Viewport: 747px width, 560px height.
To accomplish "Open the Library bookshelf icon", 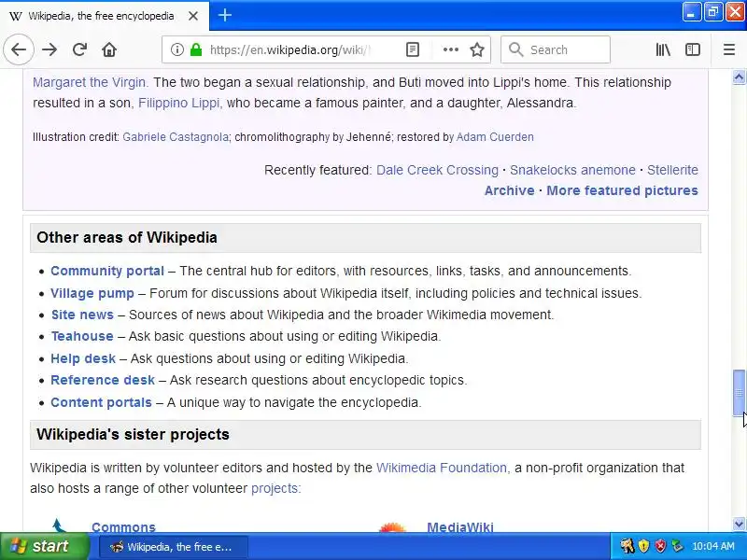I will coord(663,49).
